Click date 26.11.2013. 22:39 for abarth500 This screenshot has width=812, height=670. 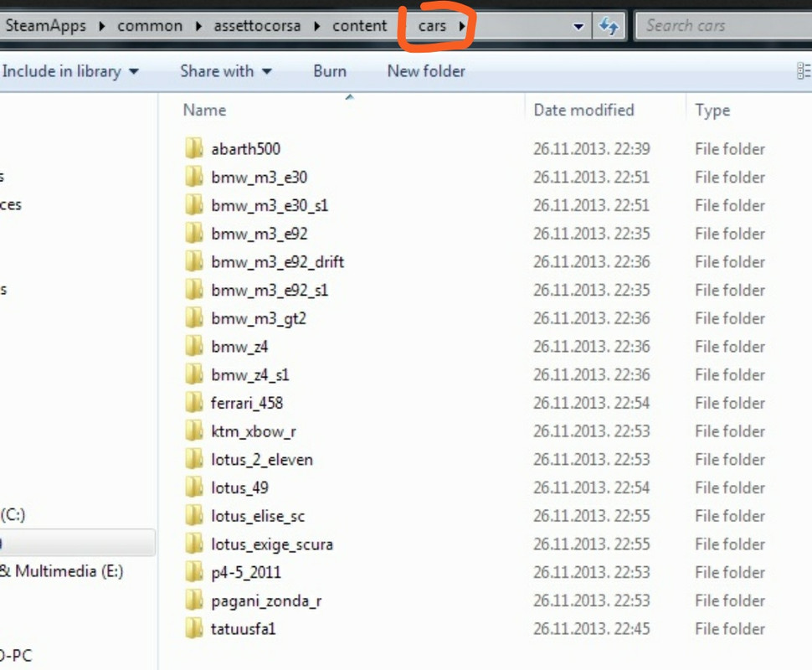point(591,149)
